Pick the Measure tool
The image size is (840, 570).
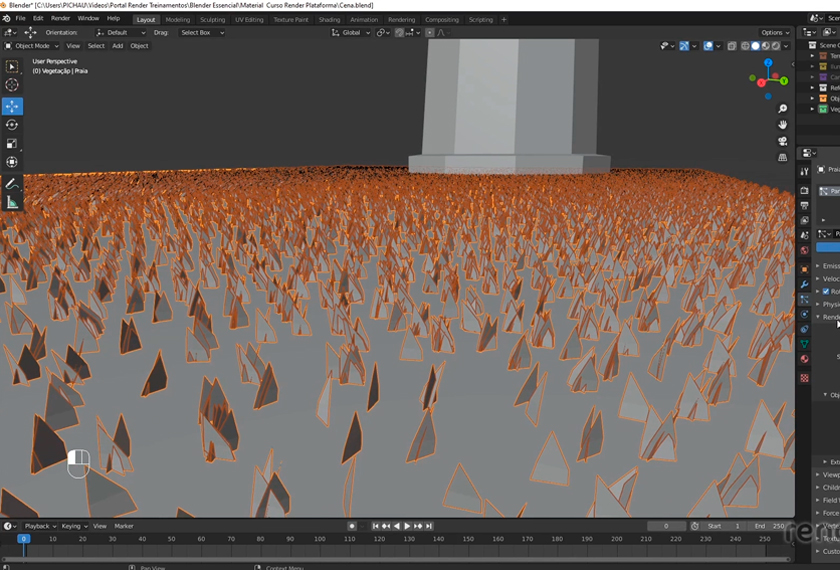(x=12, y=202)
